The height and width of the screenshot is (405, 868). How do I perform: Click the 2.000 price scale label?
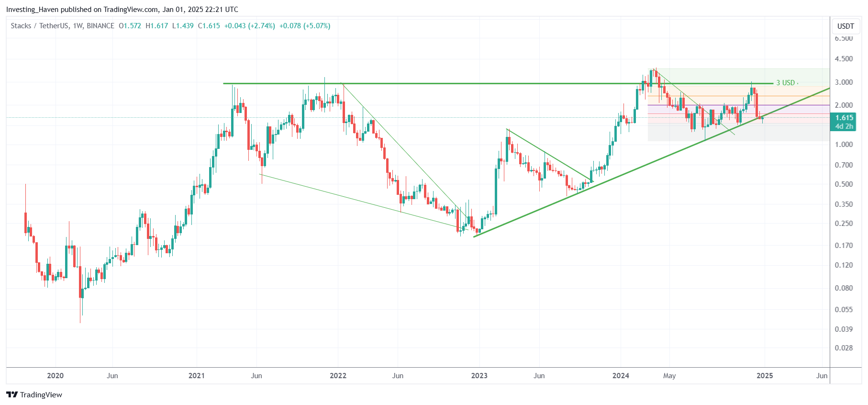[844, 105]
